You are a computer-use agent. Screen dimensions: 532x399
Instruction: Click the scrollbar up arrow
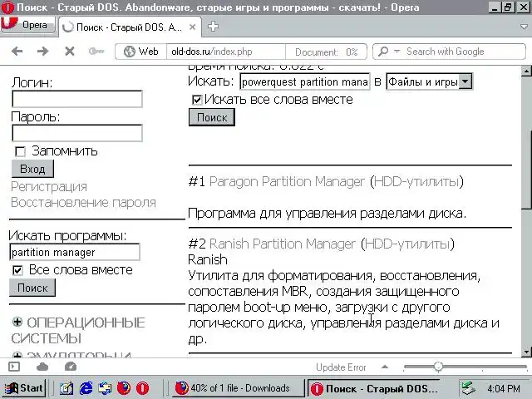click(526, 71)
